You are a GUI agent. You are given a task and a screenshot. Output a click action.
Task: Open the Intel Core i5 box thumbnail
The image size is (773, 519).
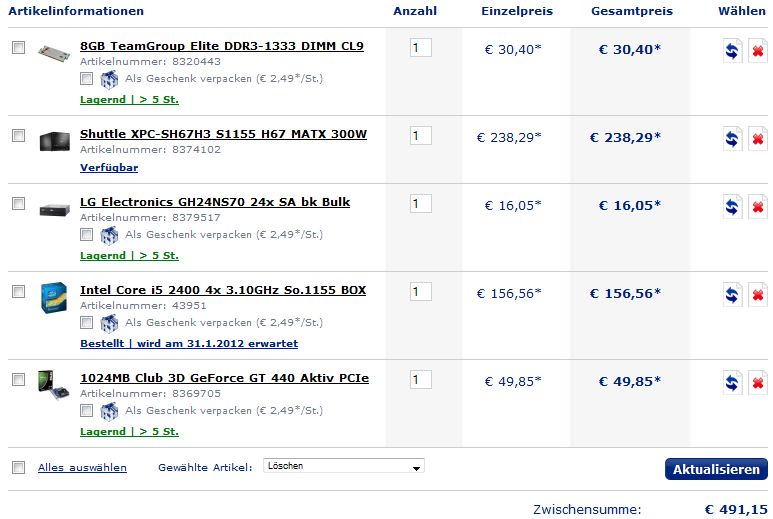(x=54, y=297)
